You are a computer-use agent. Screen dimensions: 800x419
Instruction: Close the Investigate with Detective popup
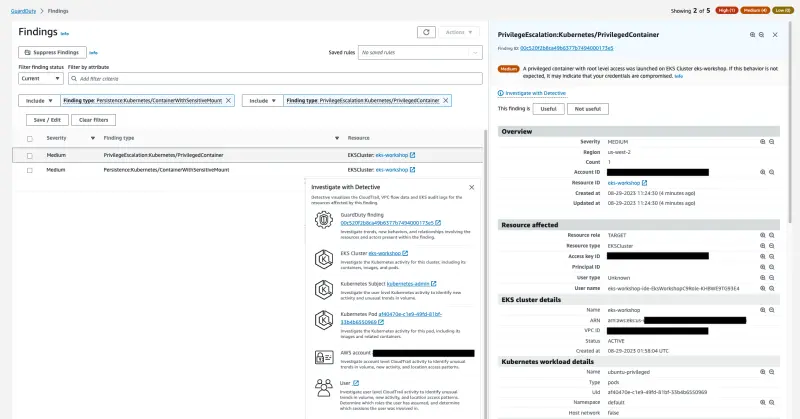point(472,187)
